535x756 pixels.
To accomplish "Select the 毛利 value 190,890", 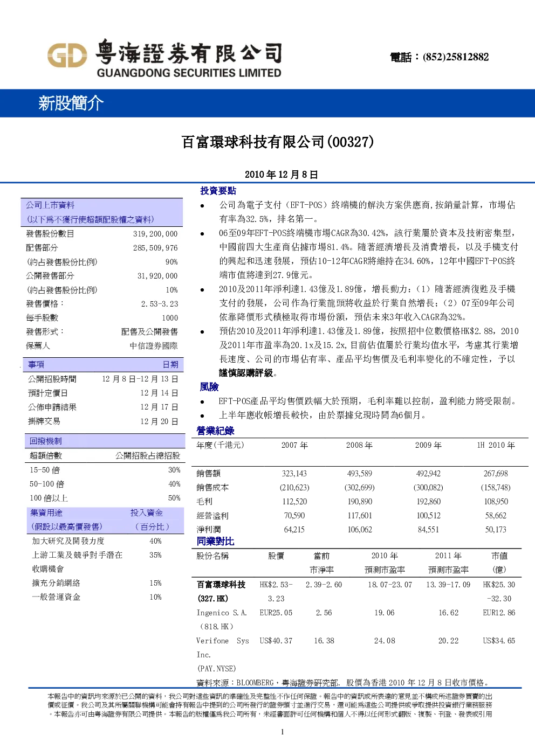I will 360,502.
